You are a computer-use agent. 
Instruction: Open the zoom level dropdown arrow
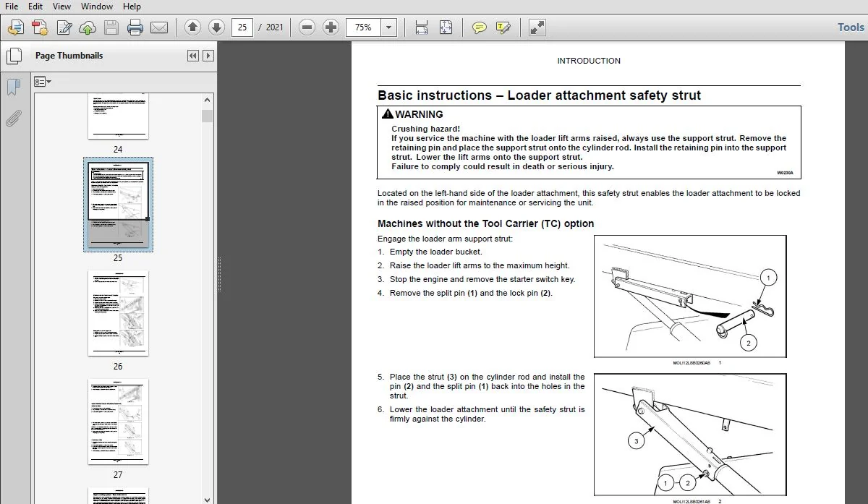pyautogui.click(x=389, y=27)
